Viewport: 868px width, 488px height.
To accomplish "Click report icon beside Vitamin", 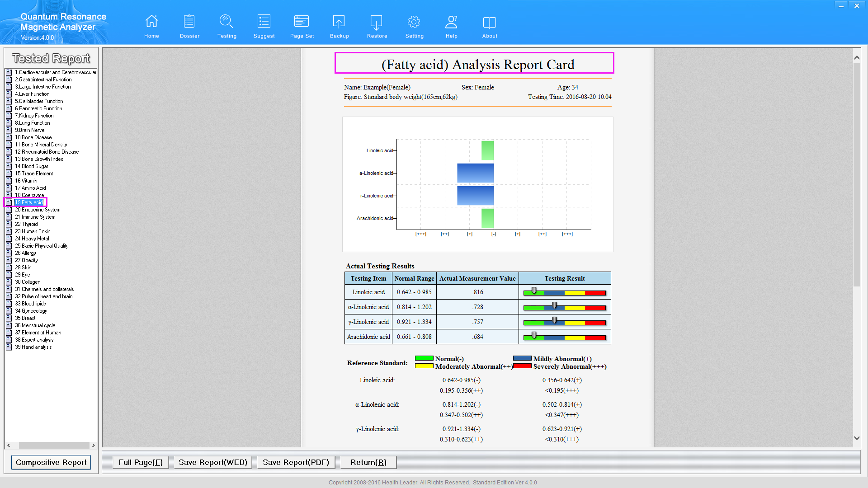I will click(9, 181).
